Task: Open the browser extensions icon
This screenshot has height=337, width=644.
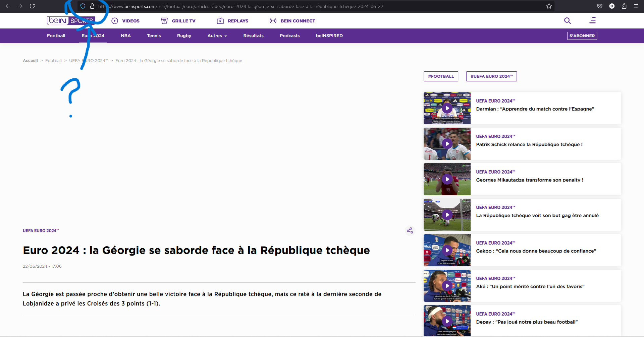Action: [624, 6]
